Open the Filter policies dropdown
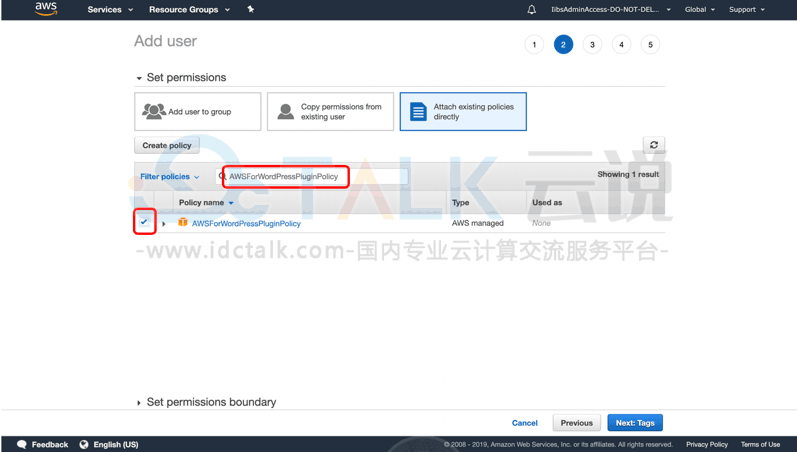This screenshot has height=452, width=797. (x=170, y=176)
